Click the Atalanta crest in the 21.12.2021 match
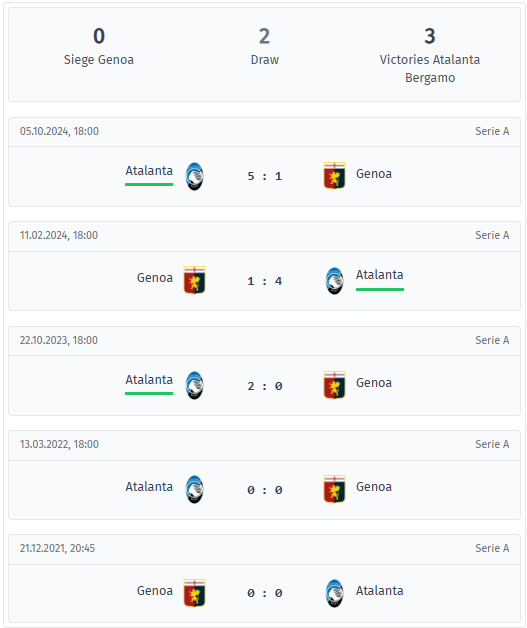 coord(334,594)
